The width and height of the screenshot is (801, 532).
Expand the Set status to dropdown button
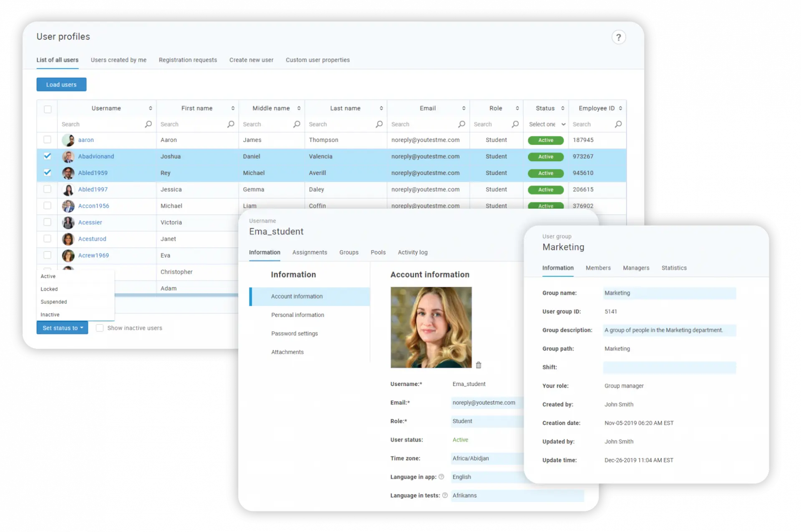(62, 328)
